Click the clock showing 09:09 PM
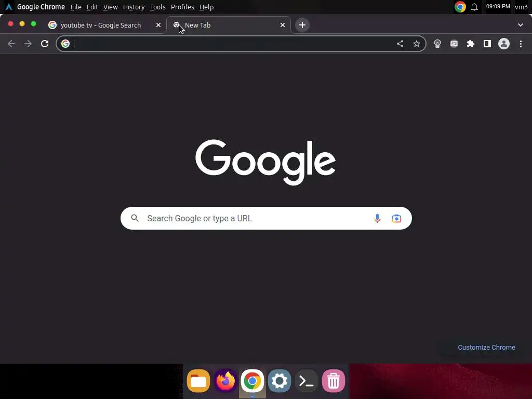The height and width of the screenshot is (399, 532). (498, 7)
